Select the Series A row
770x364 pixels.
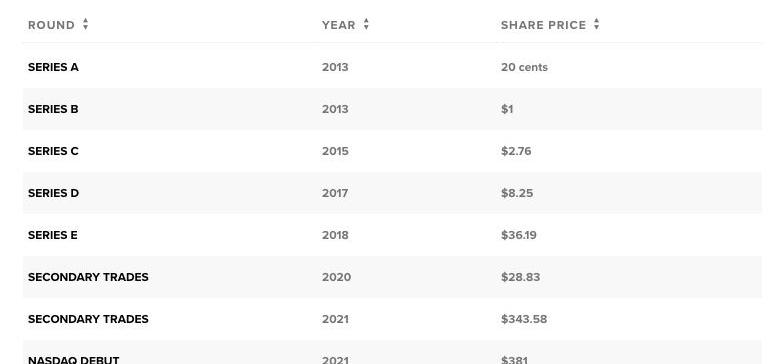pos(392,67)
